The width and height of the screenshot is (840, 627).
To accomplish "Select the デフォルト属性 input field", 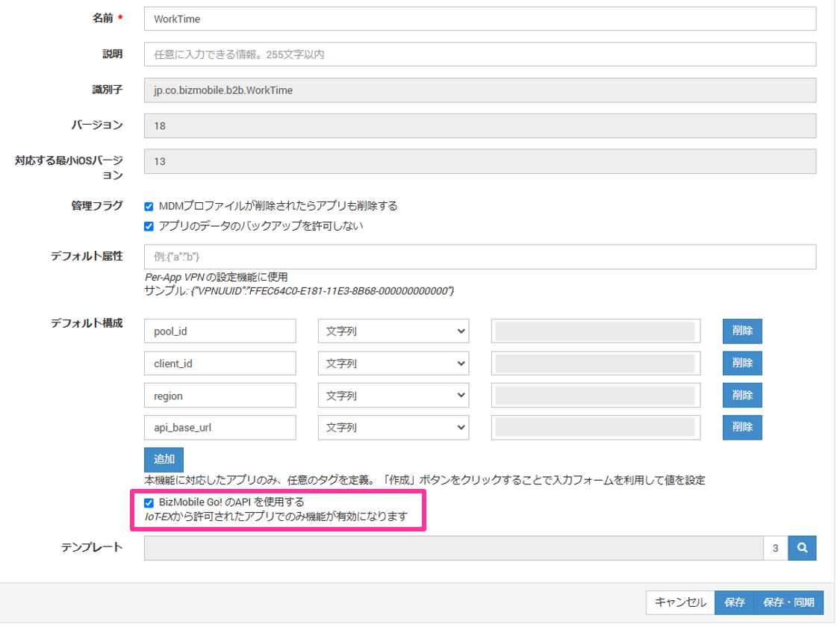I will (x=479, y=257).
